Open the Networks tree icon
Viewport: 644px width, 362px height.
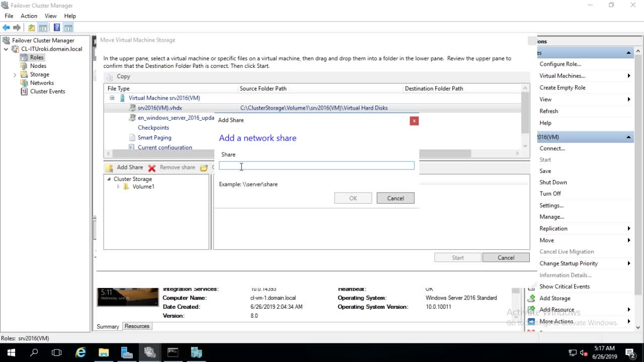[24, 83]
